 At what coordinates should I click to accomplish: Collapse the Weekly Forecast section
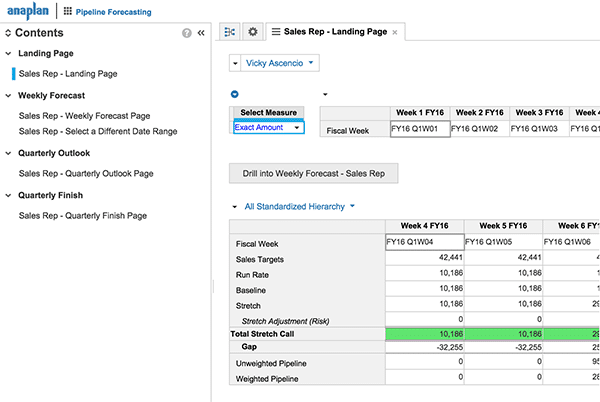(8, 96)
